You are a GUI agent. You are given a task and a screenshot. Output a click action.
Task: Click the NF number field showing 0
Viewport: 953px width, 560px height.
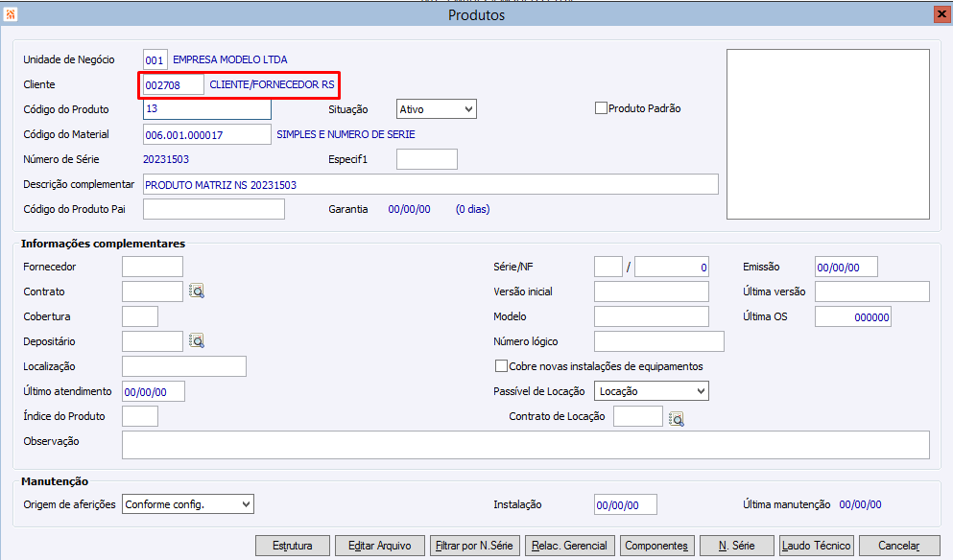click(x=672, y=267)
